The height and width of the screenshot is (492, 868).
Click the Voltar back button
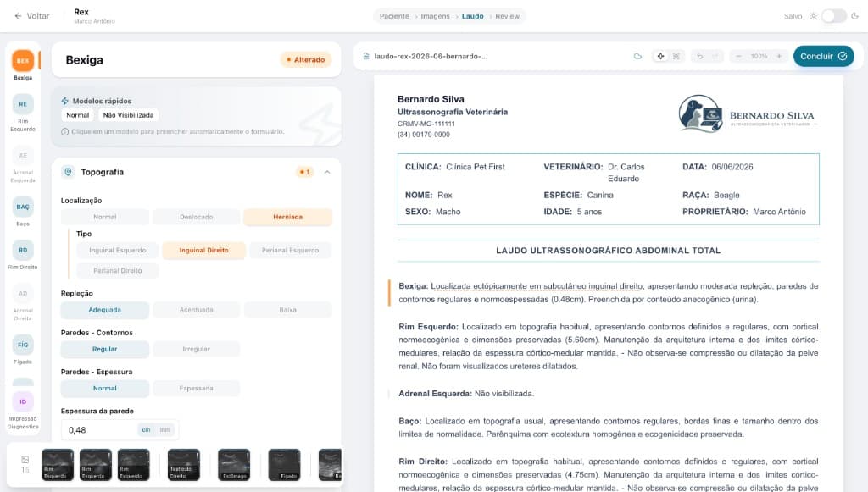click(x=31, y=16)
